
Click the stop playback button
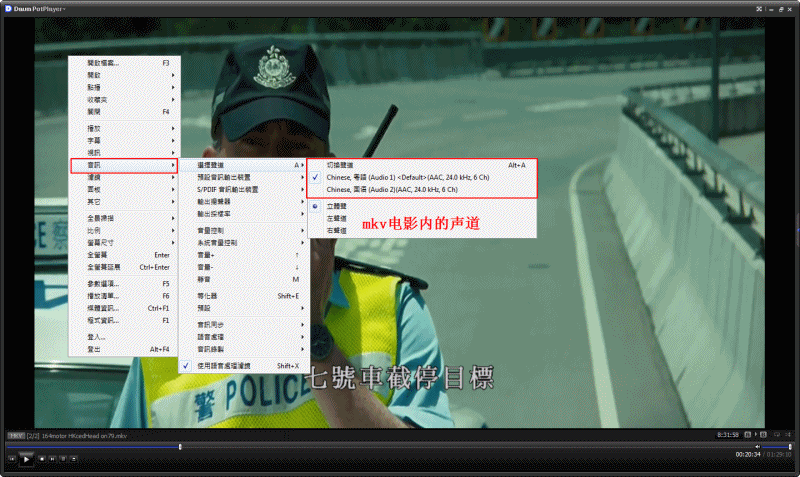pos(42,459)
